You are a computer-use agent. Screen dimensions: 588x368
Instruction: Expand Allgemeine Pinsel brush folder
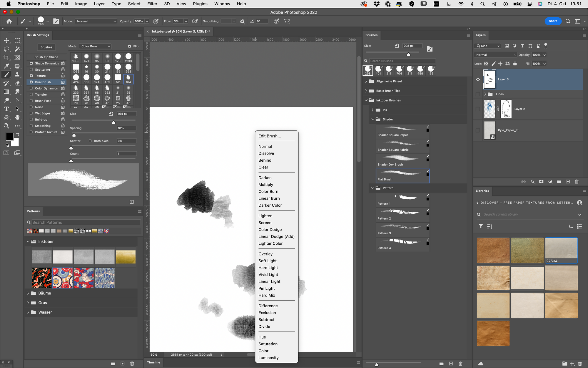[366, 81]
